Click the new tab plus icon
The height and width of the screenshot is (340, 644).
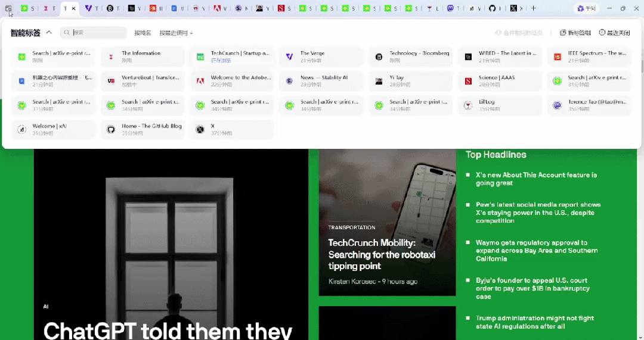534,8
